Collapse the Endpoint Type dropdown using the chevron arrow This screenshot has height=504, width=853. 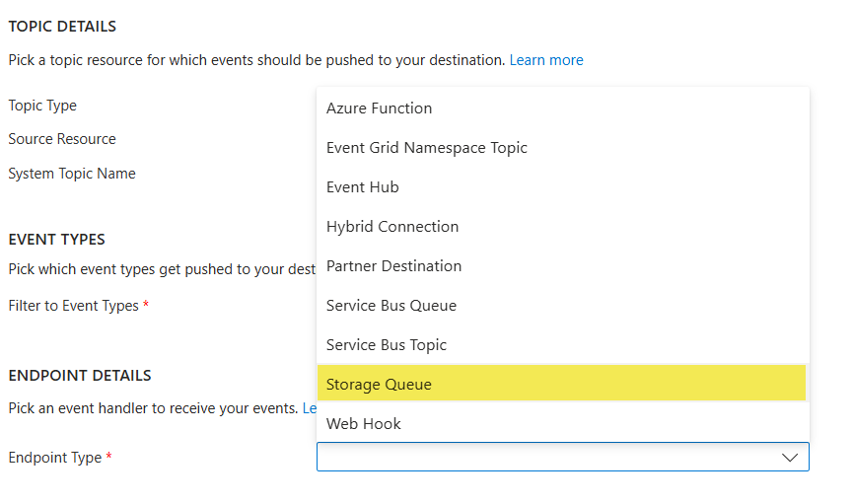click(x=789, y=458)
